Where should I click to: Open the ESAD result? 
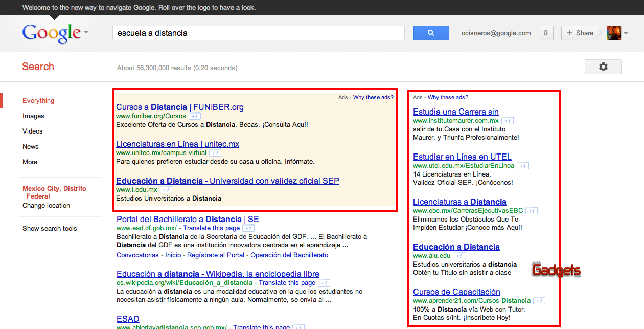128,319
